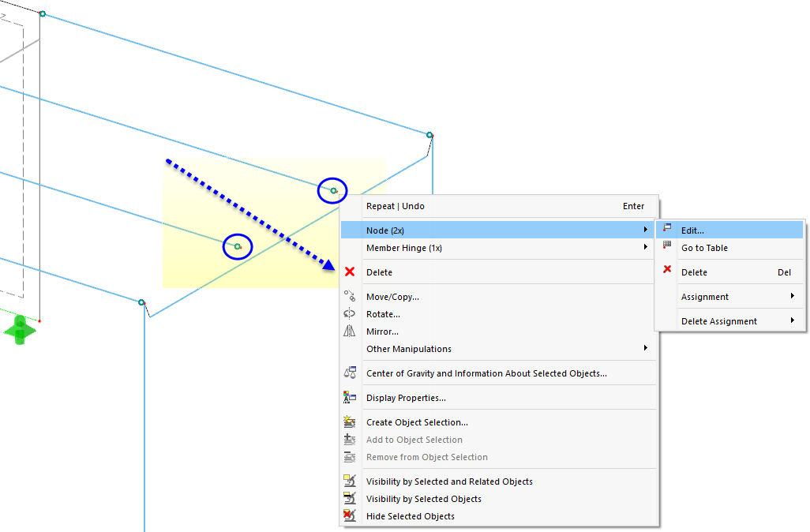Screen dimensions: 810x532
Task: Click the circled node in the 3D model
Action: [x=332, y=189]
